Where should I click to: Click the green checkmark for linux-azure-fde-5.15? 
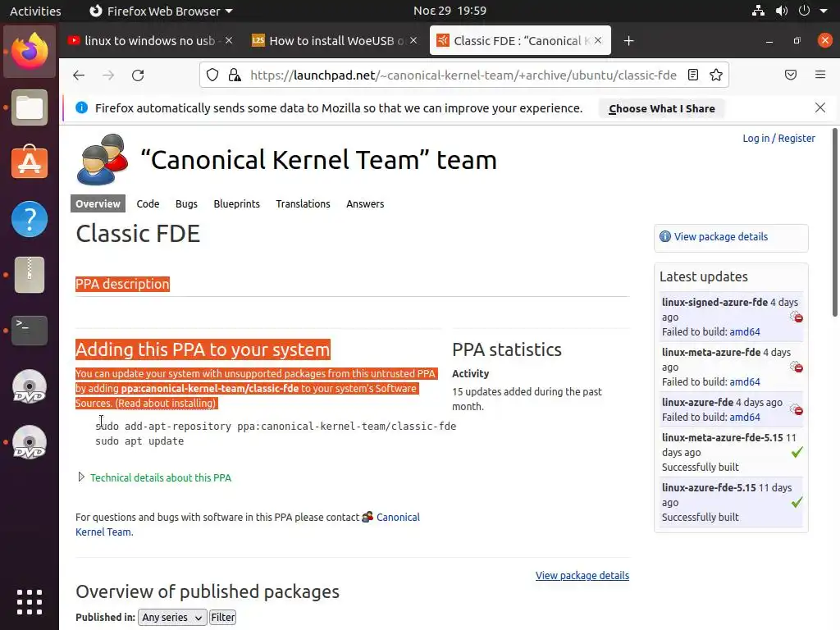(x=797, y=502)
